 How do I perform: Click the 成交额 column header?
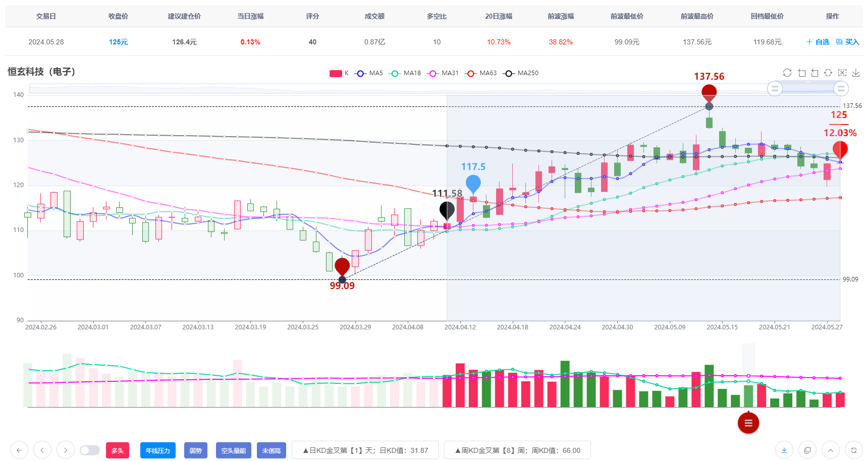[374, 16]
